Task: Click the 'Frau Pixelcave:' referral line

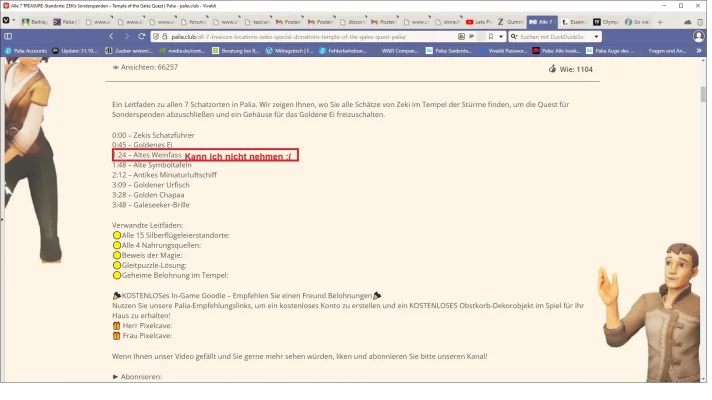Action: [142, 336]
